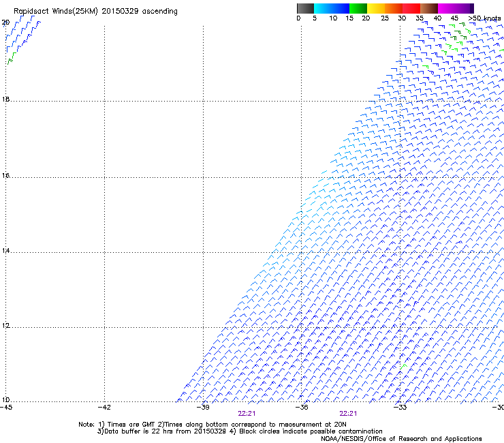Click the yellow 20-25 knots color bar segment
Screen dimensions: 504x443
click(x=376, y=8)
